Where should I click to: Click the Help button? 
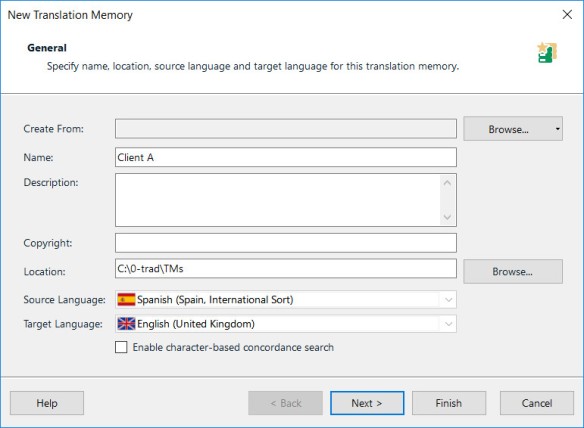pyautogui.click(x=47, y=403)
